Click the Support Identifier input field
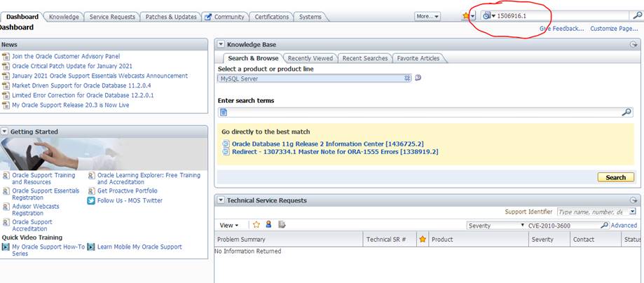The image size is (644, 283). [x=591, y=212]
